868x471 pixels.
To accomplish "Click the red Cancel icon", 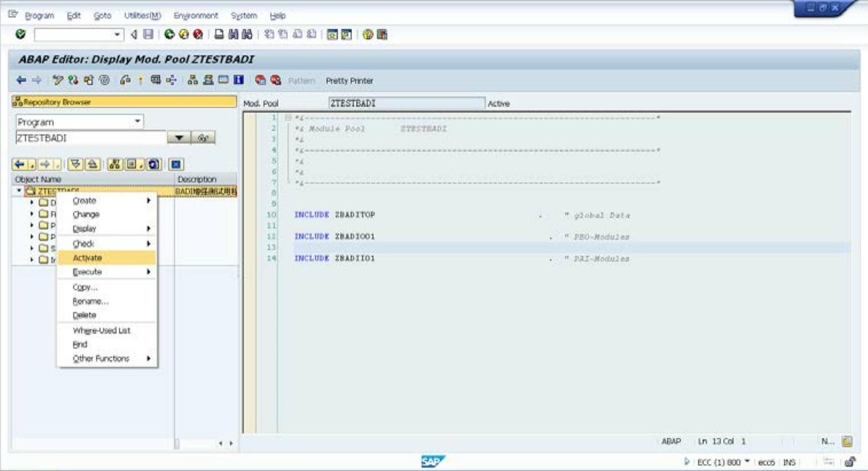I will (x=198, y=34).
